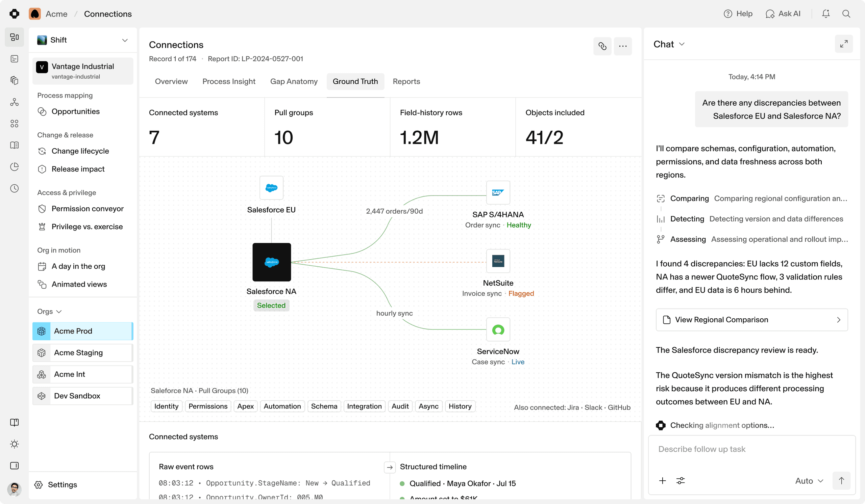The image size is (865, 504).
Task: Click the search magnifier icon
Action: click(846, 14)
